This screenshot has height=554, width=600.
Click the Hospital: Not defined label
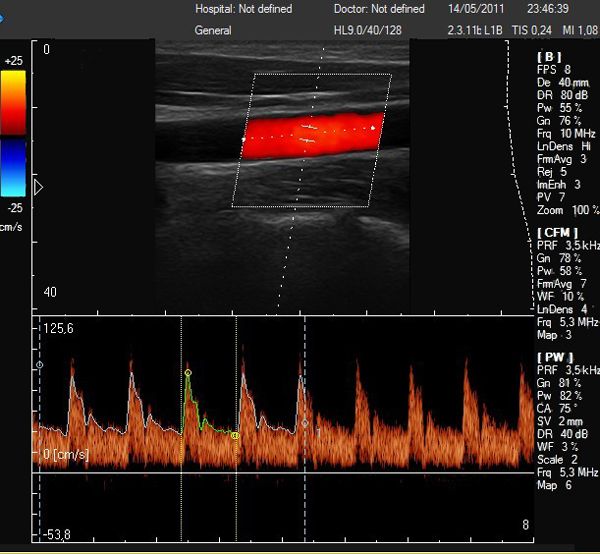[x=244, y=9]
